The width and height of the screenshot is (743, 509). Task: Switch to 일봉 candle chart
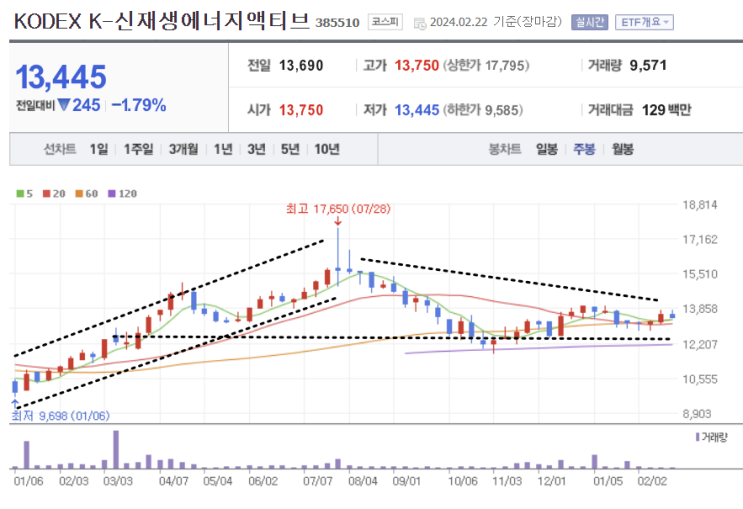546,149
